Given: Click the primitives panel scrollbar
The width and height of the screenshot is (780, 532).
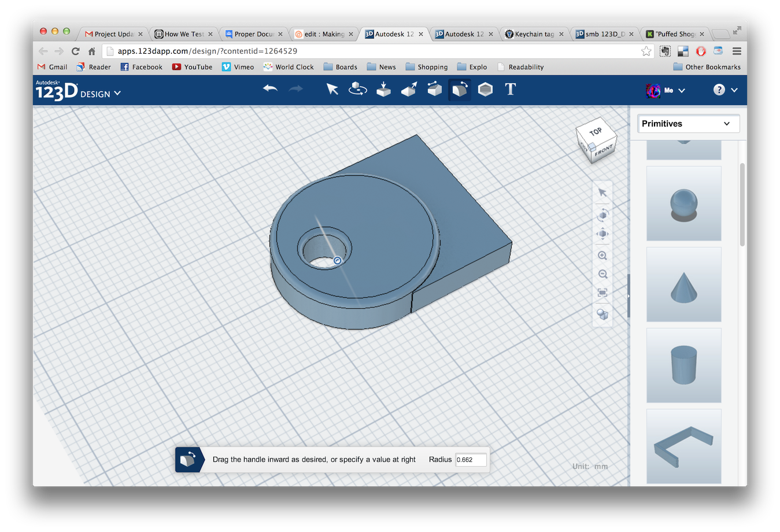Looking at the screenshot, I should 742,205.
